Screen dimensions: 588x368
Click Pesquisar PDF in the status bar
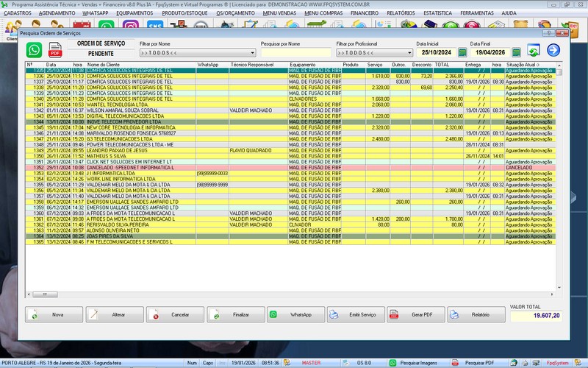click(x=480, y=363)
